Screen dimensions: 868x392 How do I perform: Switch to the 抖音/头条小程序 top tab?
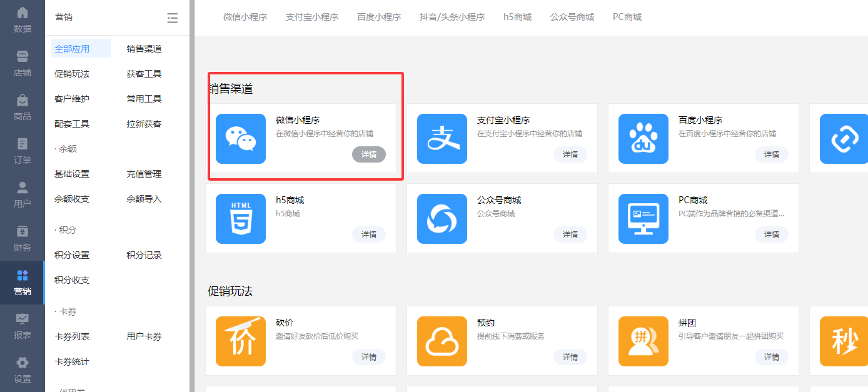452,17
